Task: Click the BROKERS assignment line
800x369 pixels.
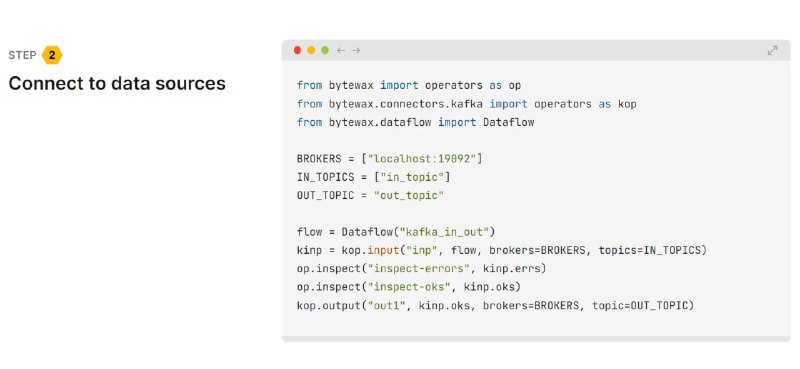Action: coord(389,159)
